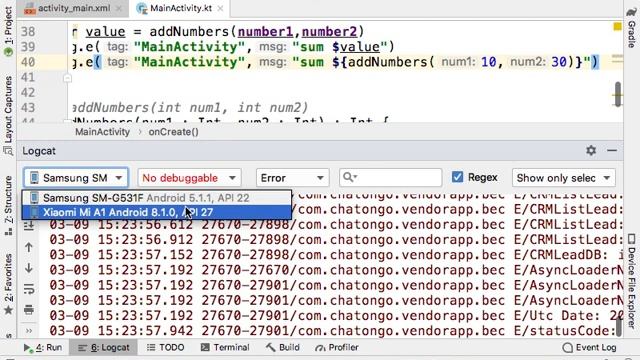Show more Logcat toolbar actions chevron
The height and width of the screenshot is (360, 640).
29,330
